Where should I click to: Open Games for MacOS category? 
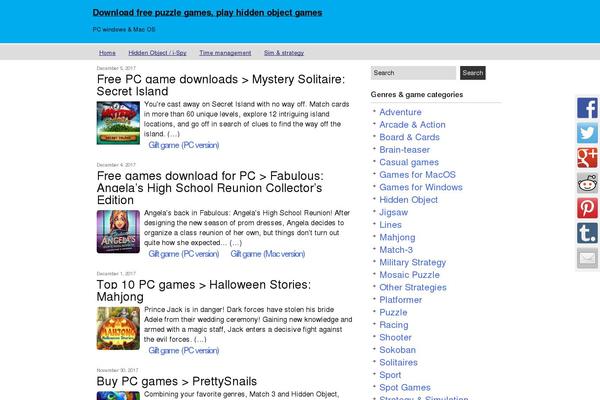click(x=417, y=175)
